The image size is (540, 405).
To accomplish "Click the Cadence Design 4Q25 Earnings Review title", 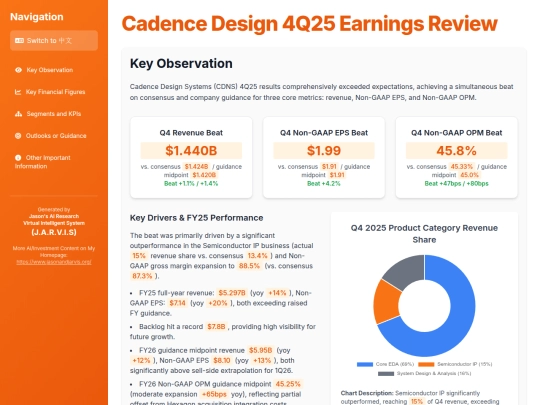I will (310, 24).
